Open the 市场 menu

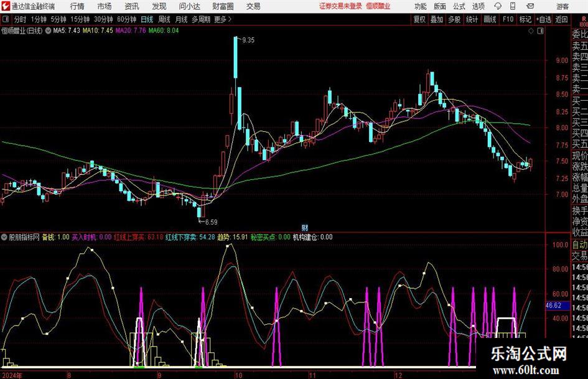(x=105, y=6)
